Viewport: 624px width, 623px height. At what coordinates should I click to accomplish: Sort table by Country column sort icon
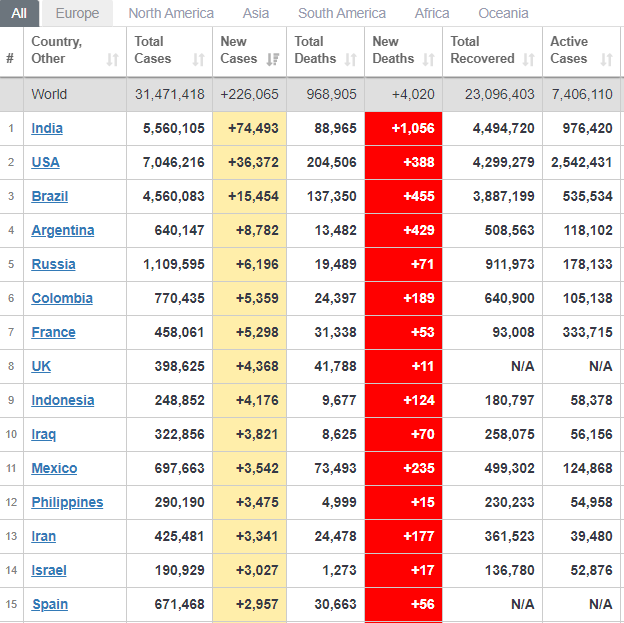[112, 60]
